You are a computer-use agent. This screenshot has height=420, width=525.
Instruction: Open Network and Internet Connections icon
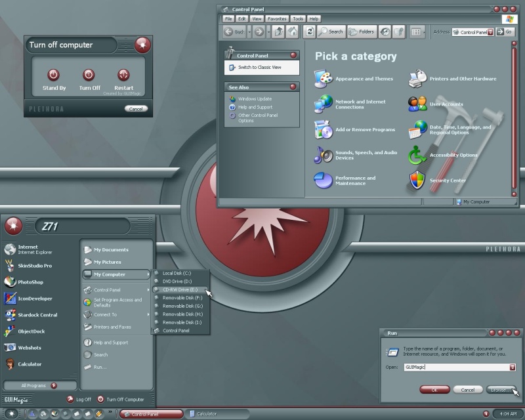point(323,104)
